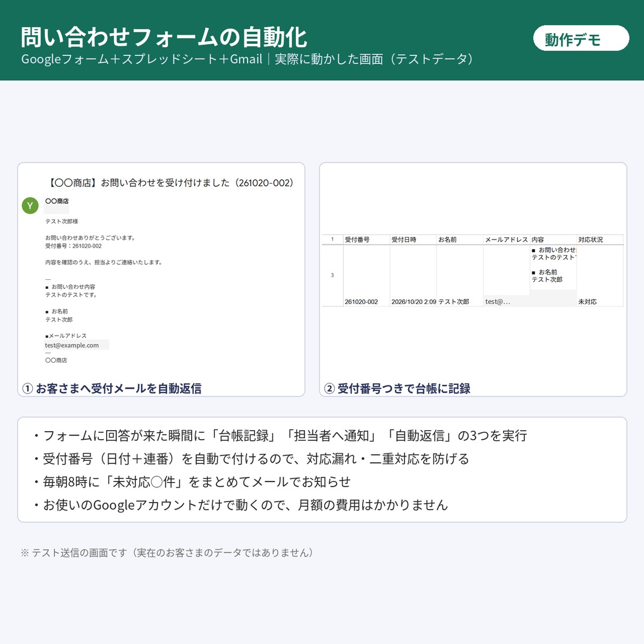Click the address test@example.com in the email
Viewport: 644px width, 644px height.
click(72, 345)
